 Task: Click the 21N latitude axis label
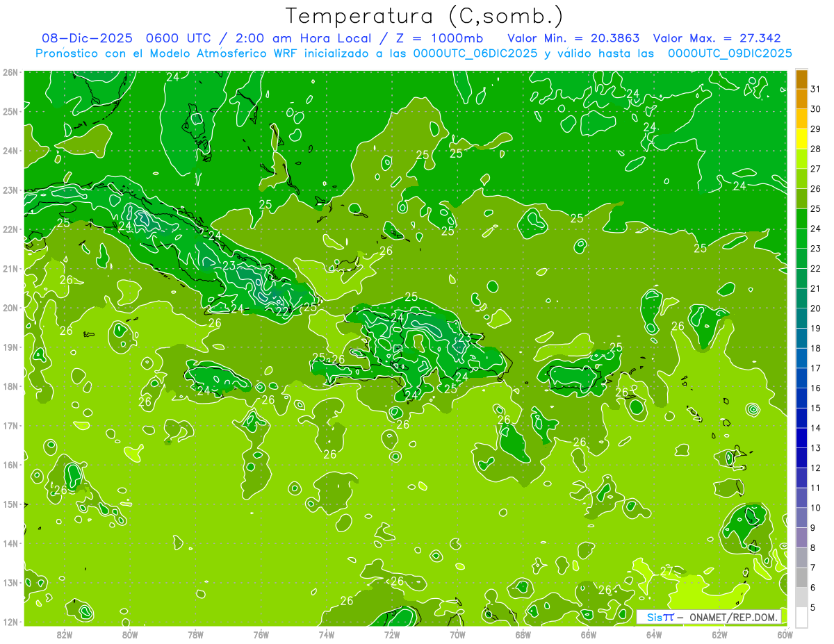[10, 268]
